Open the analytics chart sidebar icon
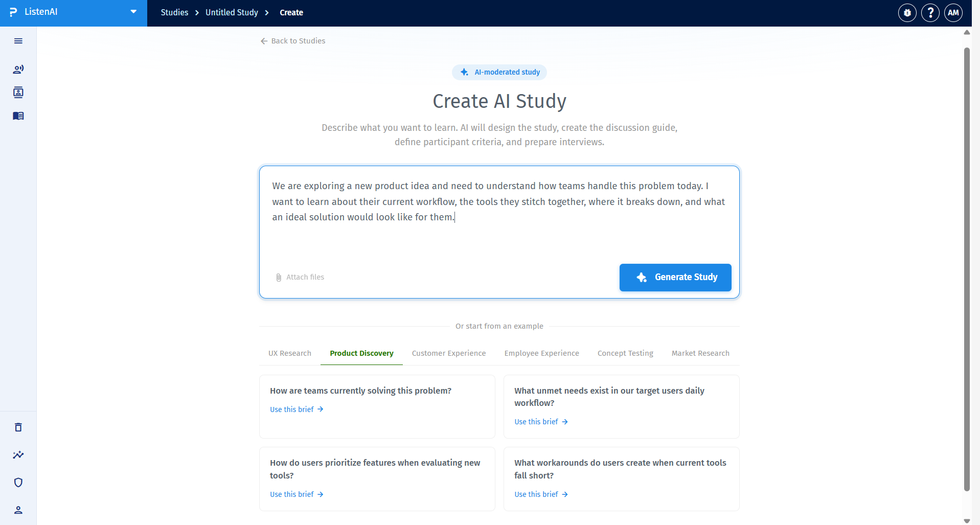Screen dimensions: 980x525 [18, 455]
